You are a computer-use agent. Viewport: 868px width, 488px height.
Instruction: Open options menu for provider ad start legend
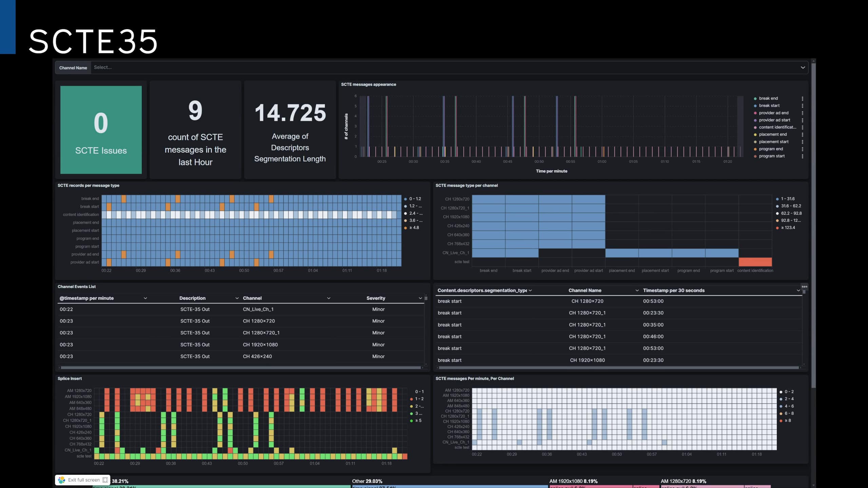tap(802, 120)
